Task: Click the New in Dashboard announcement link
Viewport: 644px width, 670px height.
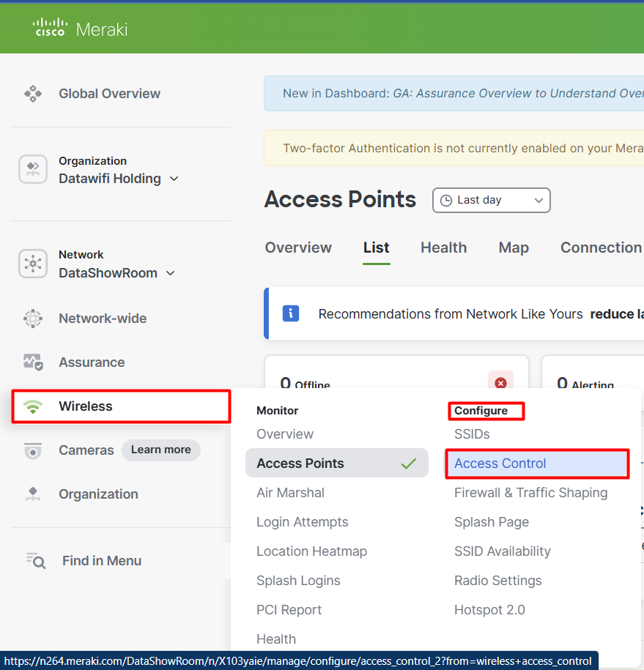Action: (x=518, y=94)
